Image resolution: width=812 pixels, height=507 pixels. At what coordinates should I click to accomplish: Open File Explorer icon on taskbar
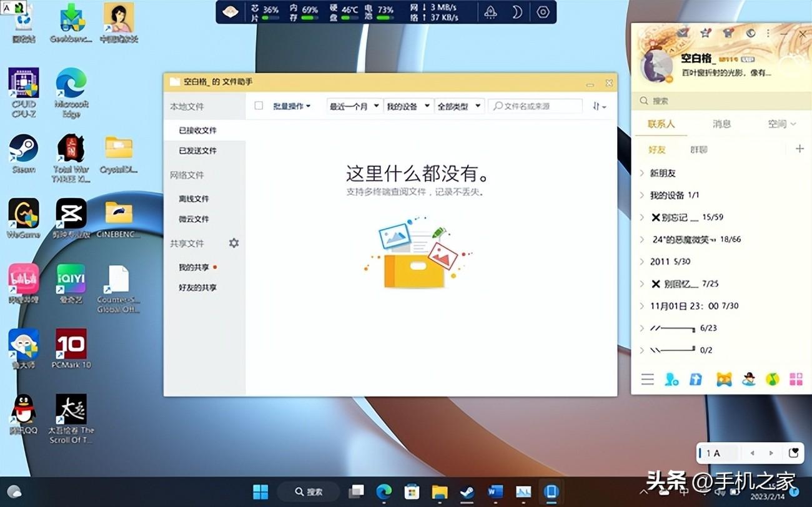[440, 492]
